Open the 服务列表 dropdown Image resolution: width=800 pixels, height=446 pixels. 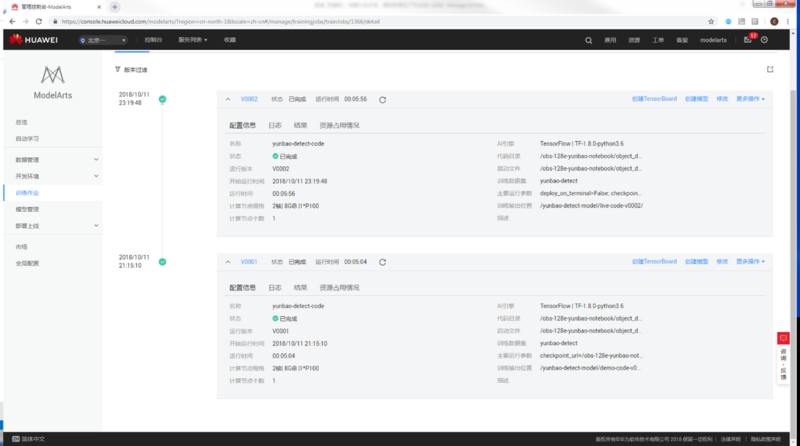tap(192, 40)
